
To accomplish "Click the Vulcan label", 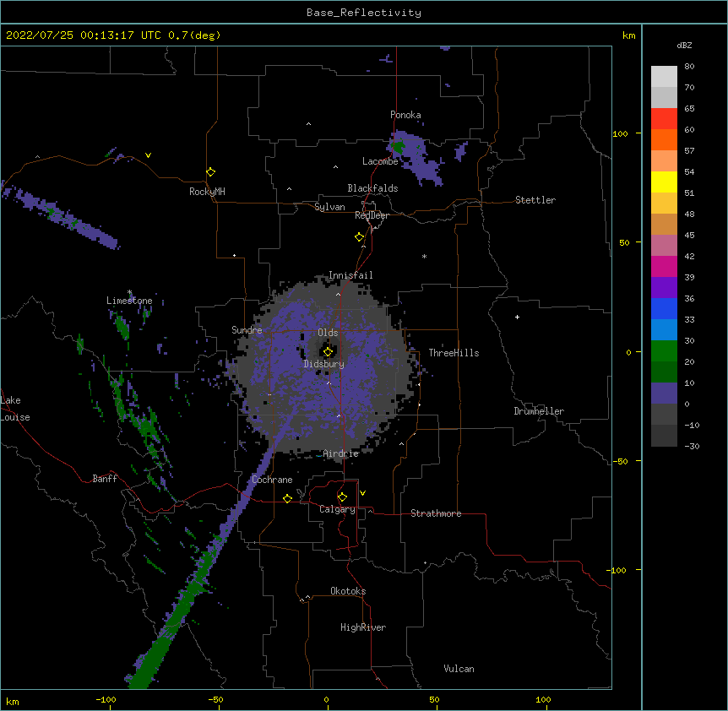I will 459,669.
